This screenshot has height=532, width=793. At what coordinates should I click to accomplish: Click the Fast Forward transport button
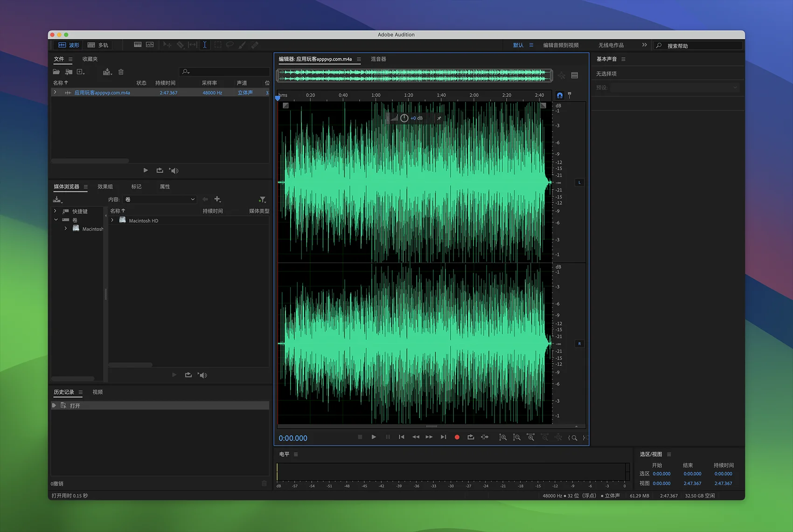tap(429, 437)
